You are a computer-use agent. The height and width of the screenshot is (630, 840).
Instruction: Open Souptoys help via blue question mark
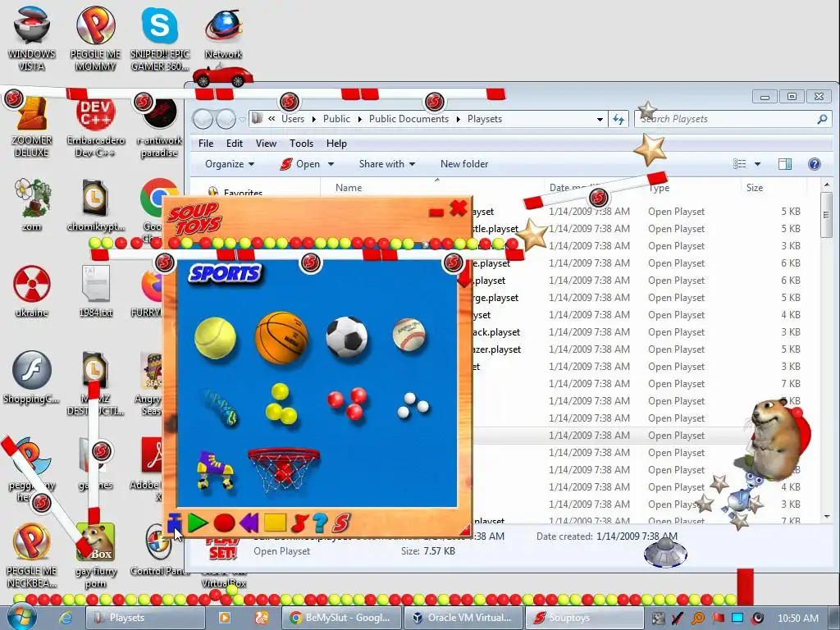tap(321, 523)
